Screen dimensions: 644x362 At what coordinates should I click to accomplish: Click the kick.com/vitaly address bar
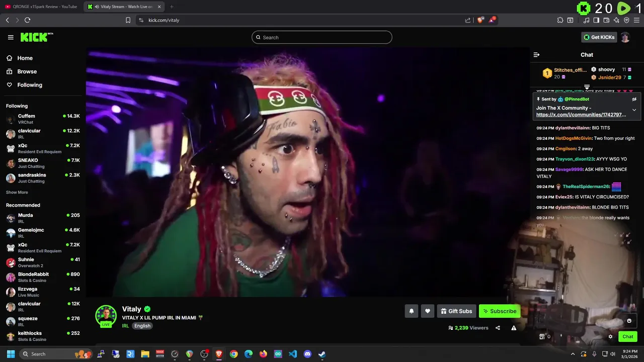[302, 20]
